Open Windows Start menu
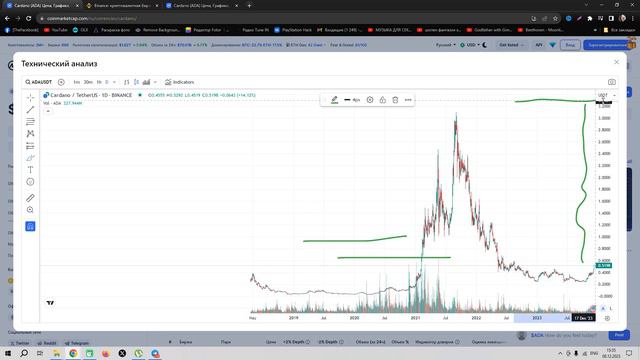 (x=7, y=353)
